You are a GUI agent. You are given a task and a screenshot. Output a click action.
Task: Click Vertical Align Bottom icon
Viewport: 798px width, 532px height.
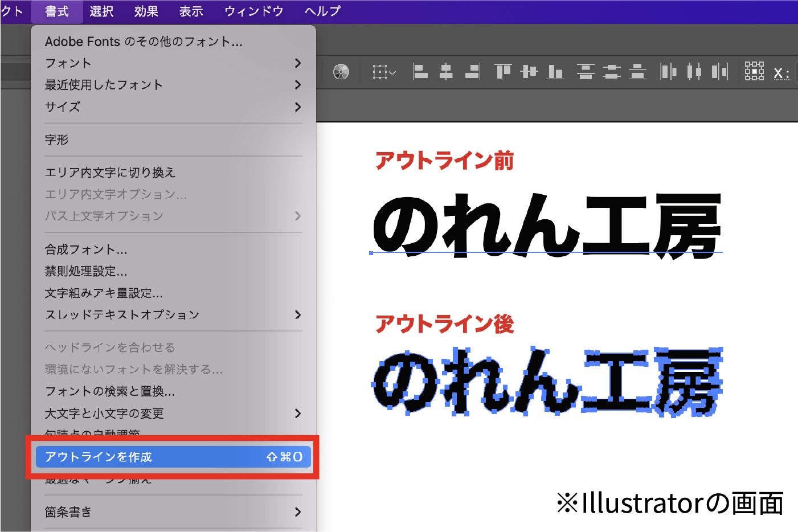[x=555, y=72]
